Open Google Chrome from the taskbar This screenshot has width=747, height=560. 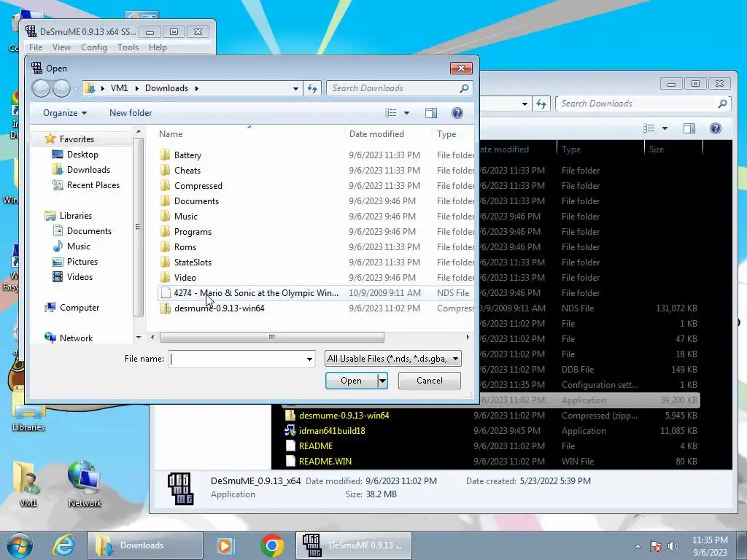(272, 545)
